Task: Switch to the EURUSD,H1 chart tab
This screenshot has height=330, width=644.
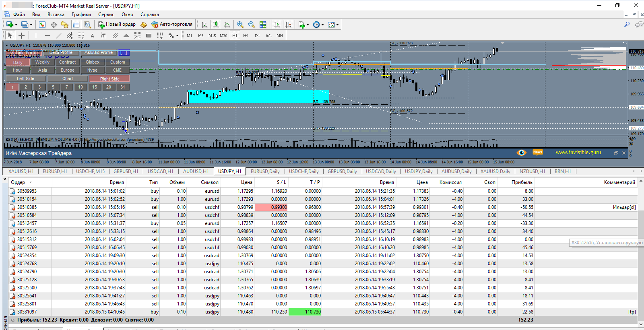Action: 55,171
